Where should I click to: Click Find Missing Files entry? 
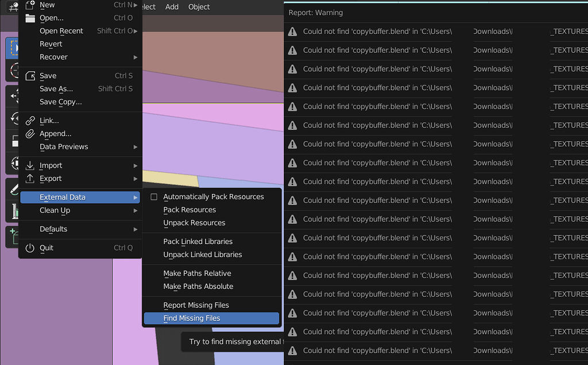coord(211,319)
